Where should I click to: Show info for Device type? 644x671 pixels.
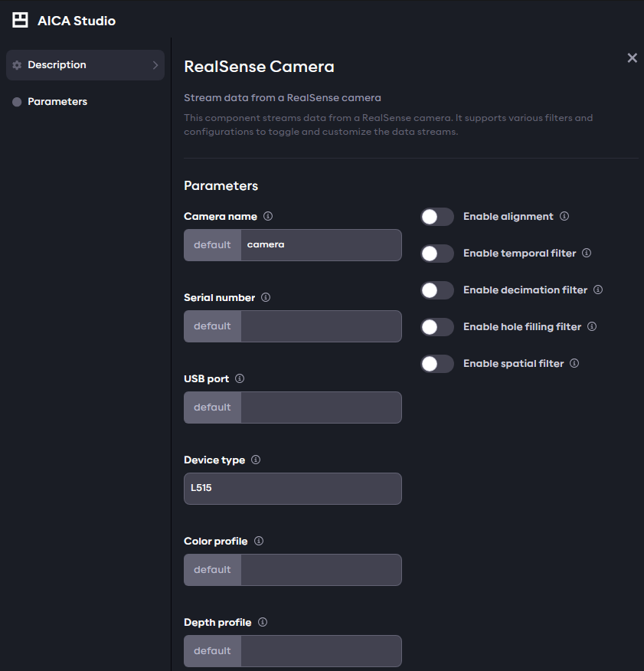(256, 460)
